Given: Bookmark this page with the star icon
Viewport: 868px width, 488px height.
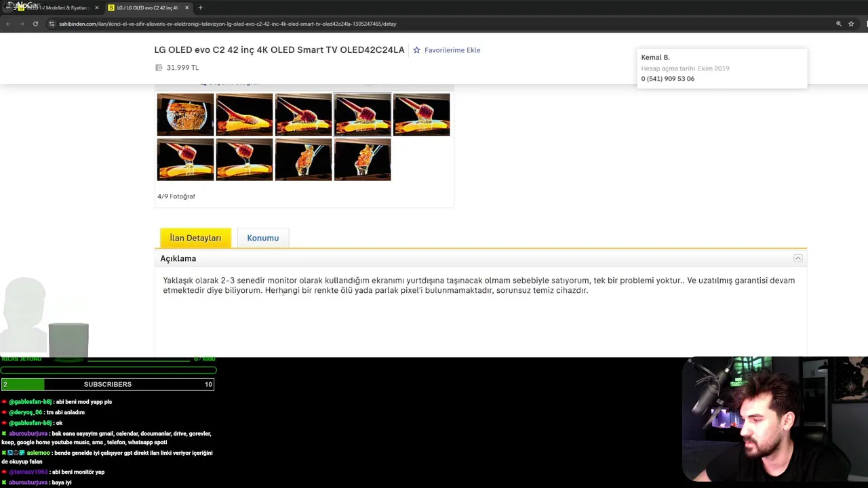Looking at the screenshot, I should pos(851,24).
